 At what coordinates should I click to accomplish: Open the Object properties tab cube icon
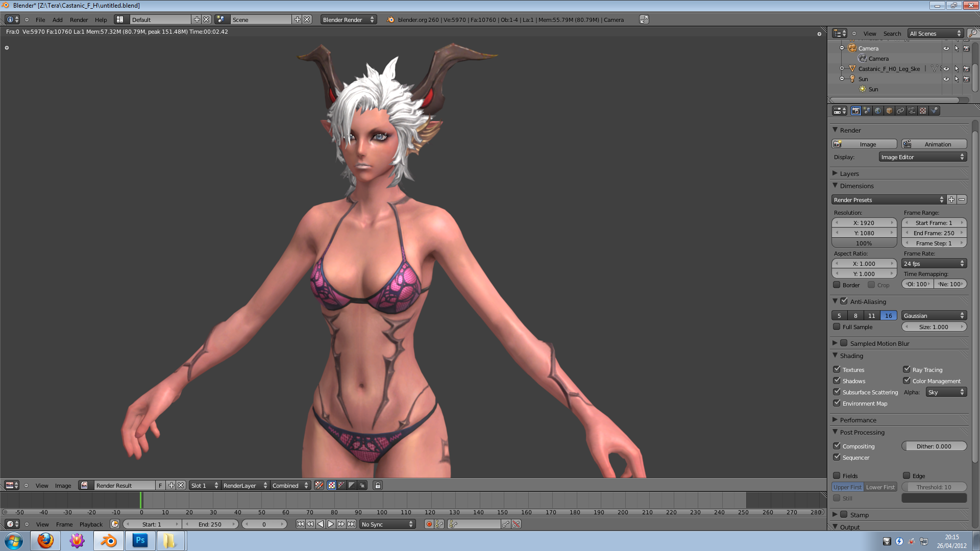click(x=890, y=111)
